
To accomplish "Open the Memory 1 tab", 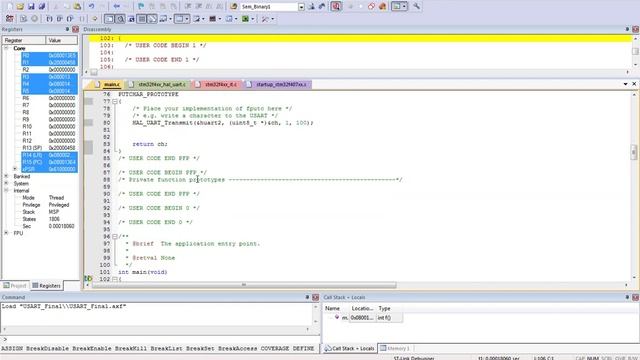I will point(395,349).
